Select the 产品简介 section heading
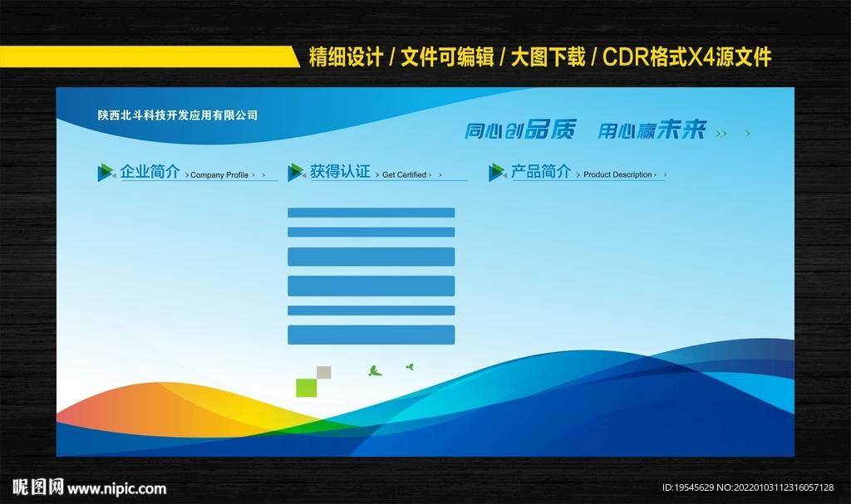Screen dimensions: 851x504 (x=541, y=171)
